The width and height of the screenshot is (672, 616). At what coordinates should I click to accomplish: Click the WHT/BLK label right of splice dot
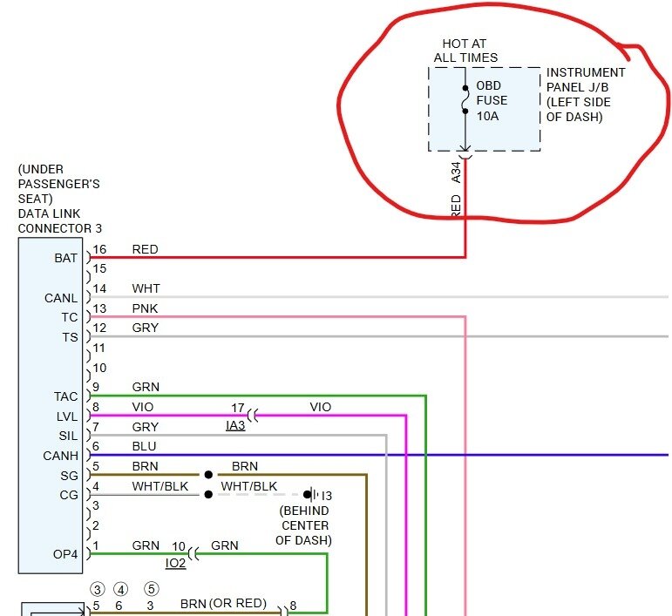[x=249, y=486]
